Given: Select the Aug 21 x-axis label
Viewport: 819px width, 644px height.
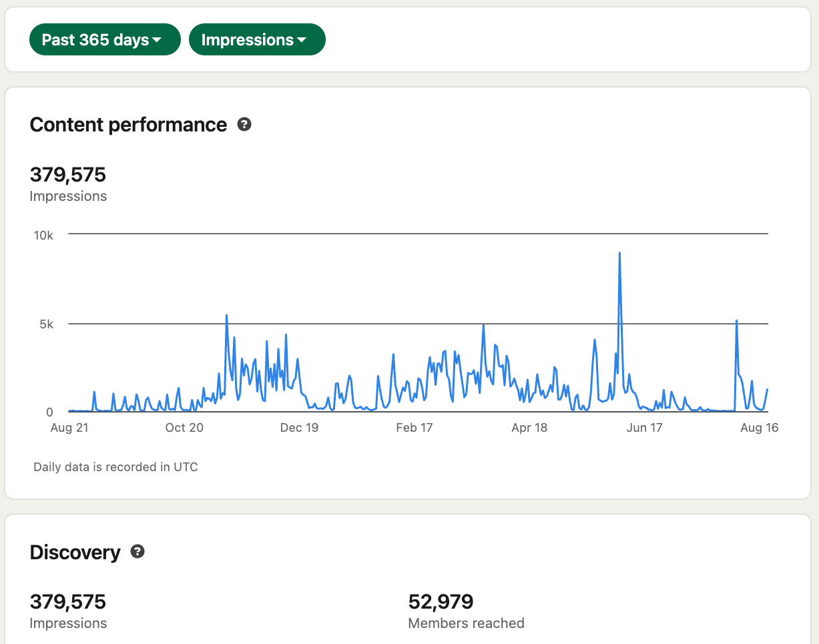Looking at the screenshot, I should tap(69, 428).
